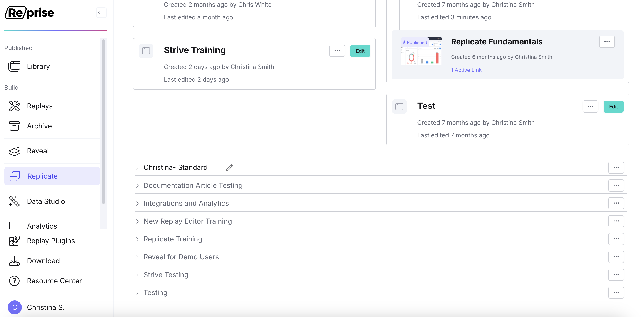644x317 pixels.
Task: Open the 1 Active Link link
Action: pos(466,70)
